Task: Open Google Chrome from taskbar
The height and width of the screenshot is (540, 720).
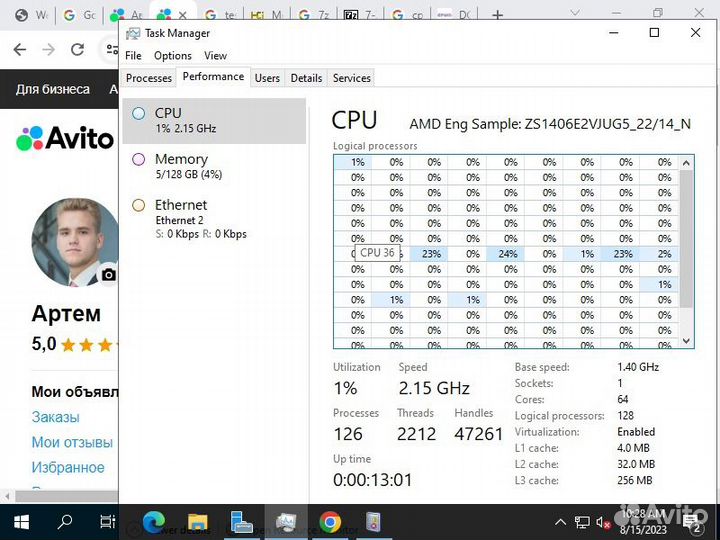Action: click(x=330, y=522)
